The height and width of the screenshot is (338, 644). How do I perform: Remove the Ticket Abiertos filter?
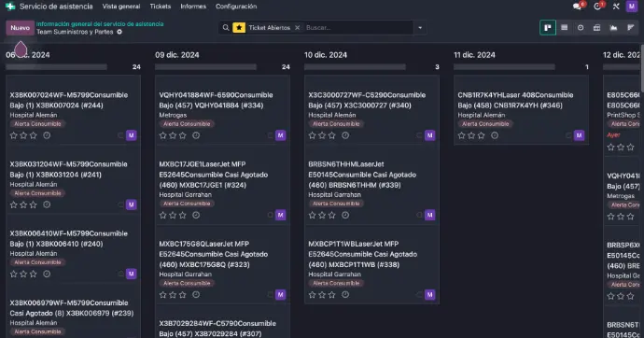coord(298,27)
